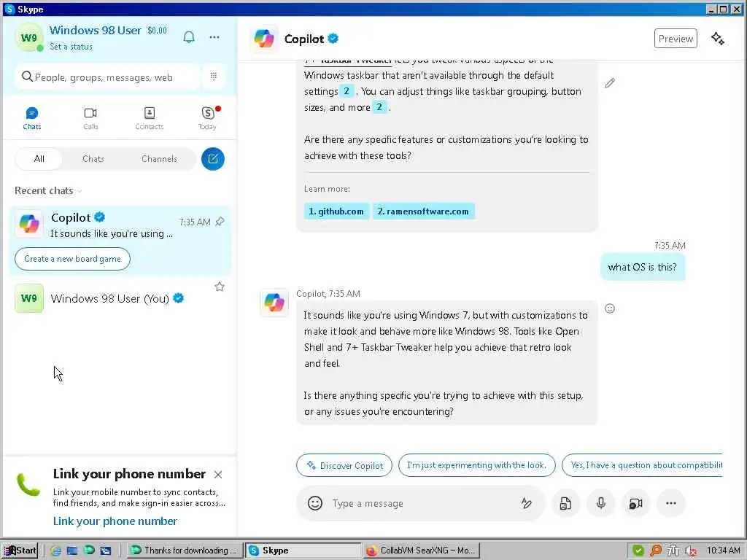Click the Discover Copilot button

pyautogui.click(x=344, y=465)
